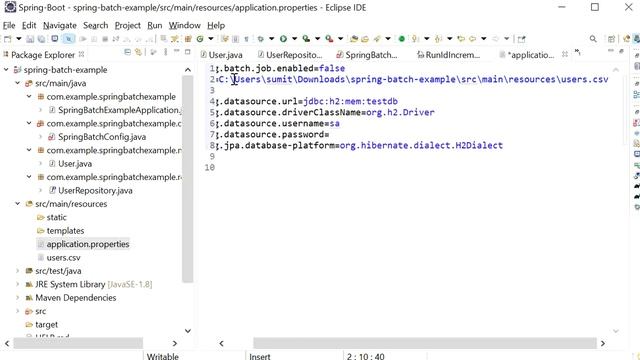Click the Pin Editor toolbar icon

pyautogui.click(x=521, y=39)
